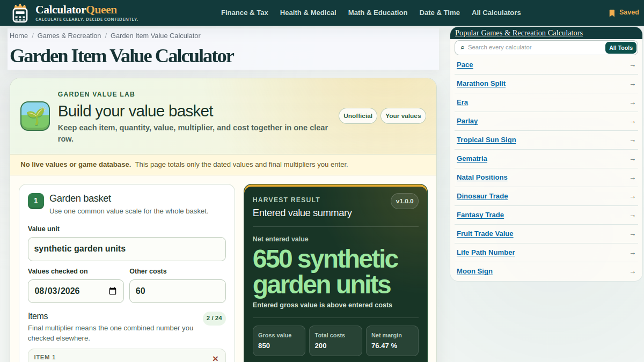
Task: Edit the Value unit input field
Action: (127, 249)
